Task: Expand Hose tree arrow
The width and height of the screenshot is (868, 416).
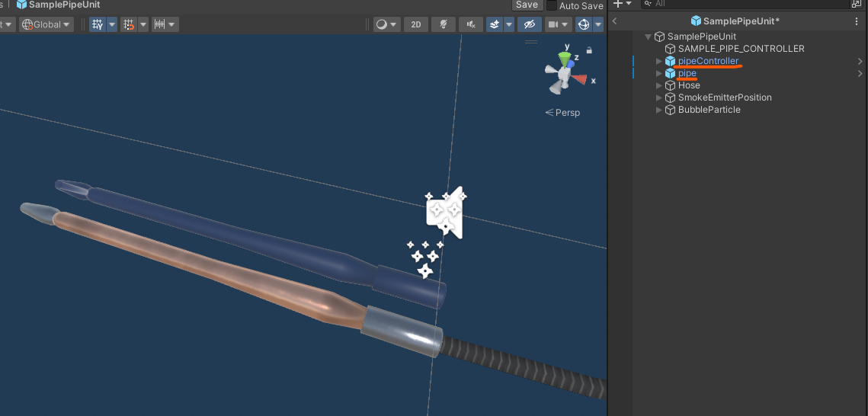Action: click(x=658, y=85)
